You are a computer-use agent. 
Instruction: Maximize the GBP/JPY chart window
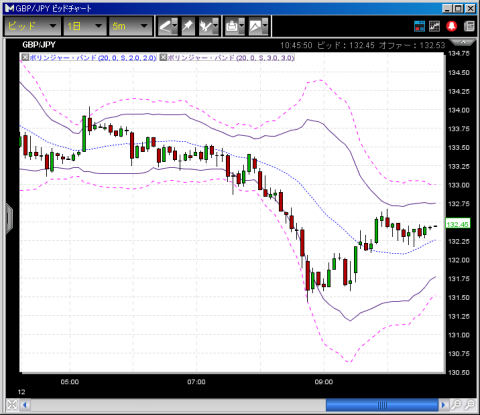click(x=459, y=8)
